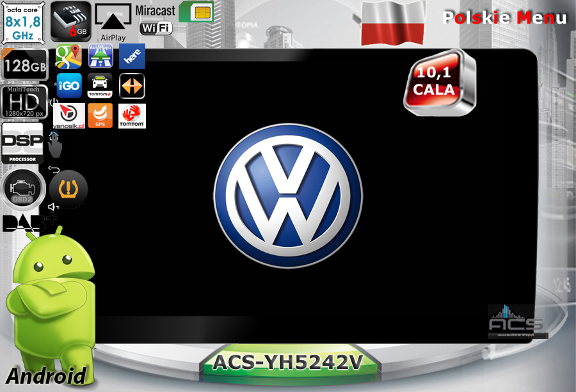The height and width of the screenshot is (392, 576).
Task: Tap the back arrow on screen bezel
Action: click(54, 169)
